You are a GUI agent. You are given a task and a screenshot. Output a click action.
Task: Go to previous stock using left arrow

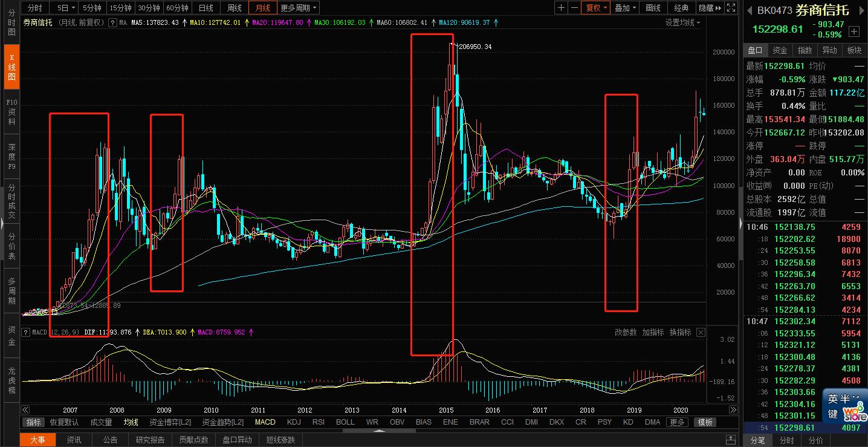tap(750, 10)
